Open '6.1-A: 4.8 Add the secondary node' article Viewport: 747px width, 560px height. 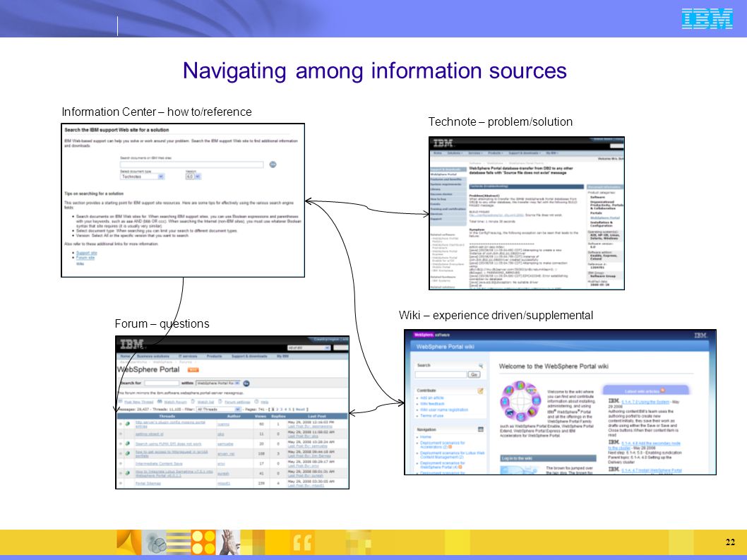click(x=645, y=445)
